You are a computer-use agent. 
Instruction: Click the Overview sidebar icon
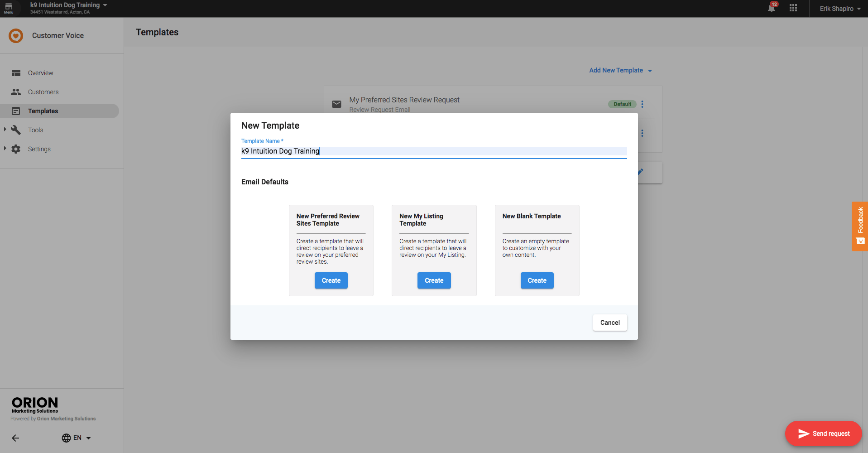[x=16, y=73]
